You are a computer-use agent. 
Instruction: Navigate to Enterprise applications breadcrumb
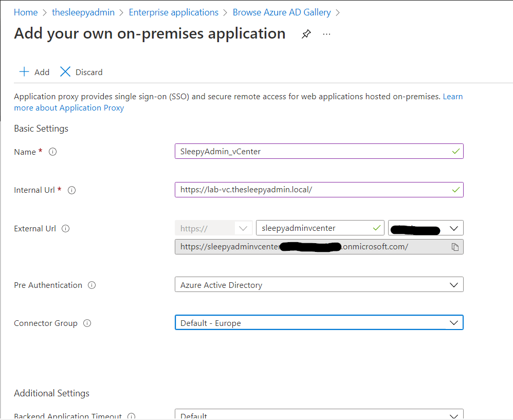pyautogui.click(x=173, y=12)
